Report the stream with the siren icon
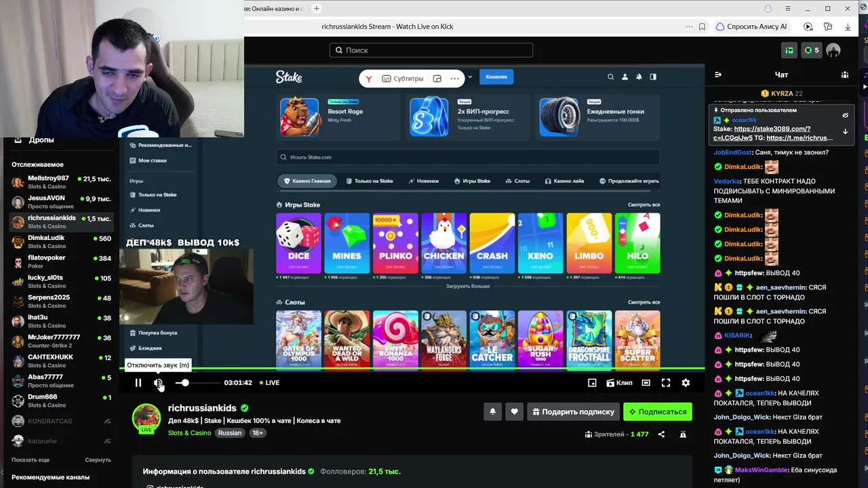 point(683,434)
